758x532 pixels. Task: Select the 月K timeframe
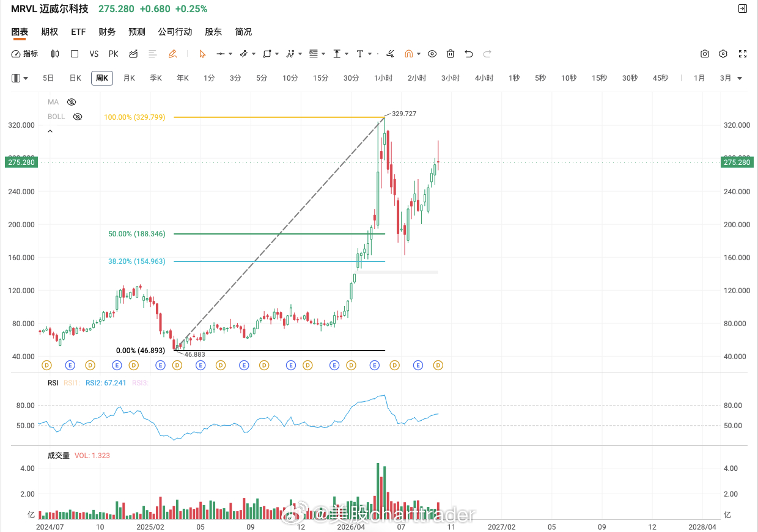pyautogui.click(x=129, y=78)
